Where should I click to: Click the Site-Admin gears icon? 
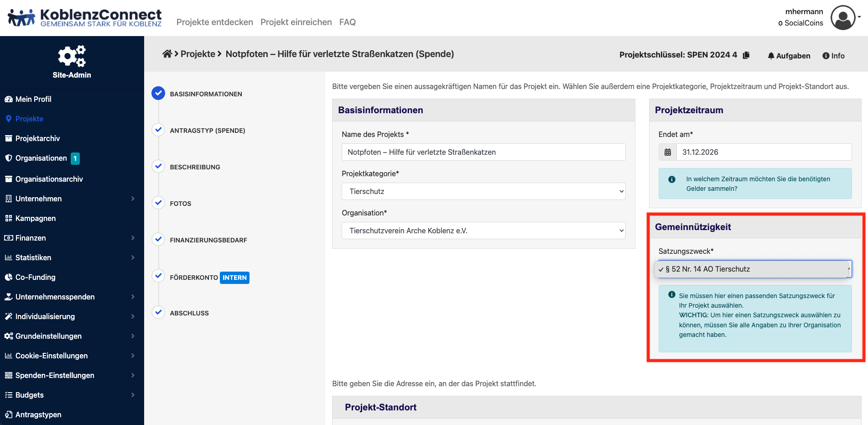click(x=72, y=56)
